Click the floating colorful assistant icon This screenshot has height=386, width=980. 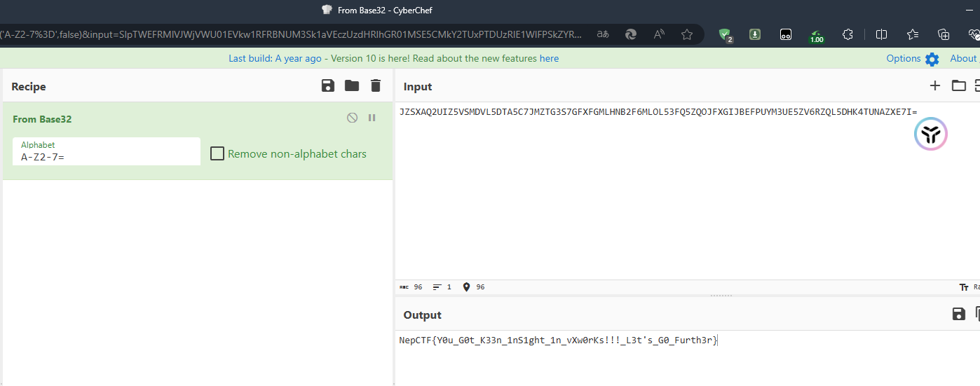click(931, 133)
